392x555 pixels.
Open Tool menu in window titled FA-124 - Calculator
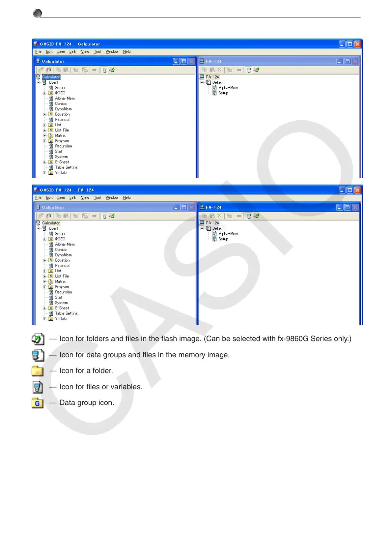tap(98, 51)
